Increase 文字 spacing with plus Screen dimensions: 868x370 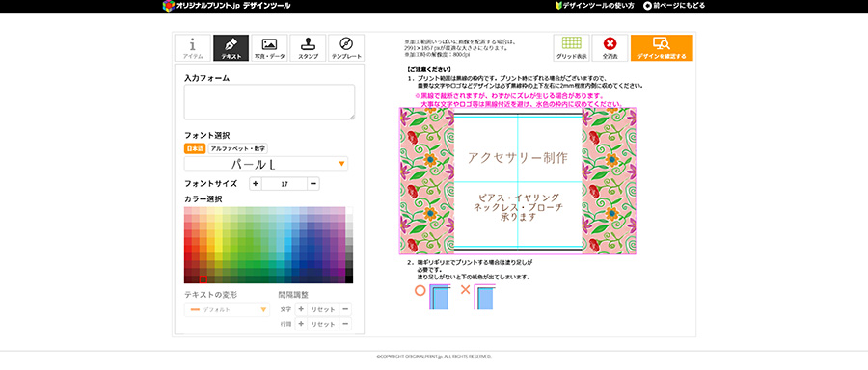pyautogui.click(x=301, y=309)
